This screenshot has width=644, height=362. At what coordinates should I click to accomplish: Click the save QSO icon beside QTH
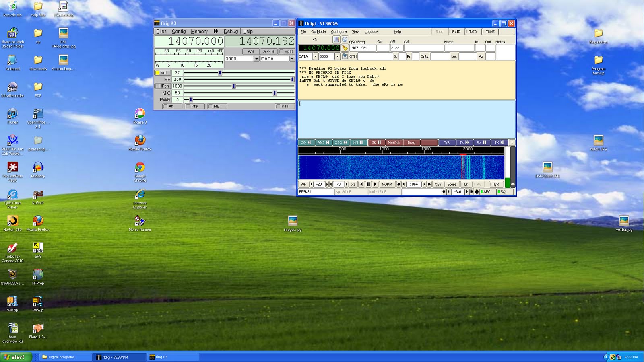coord(345,56)
